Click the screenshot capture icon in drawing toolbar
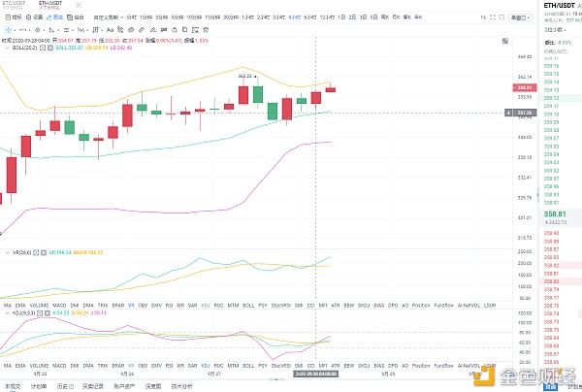 pos(195,30)
